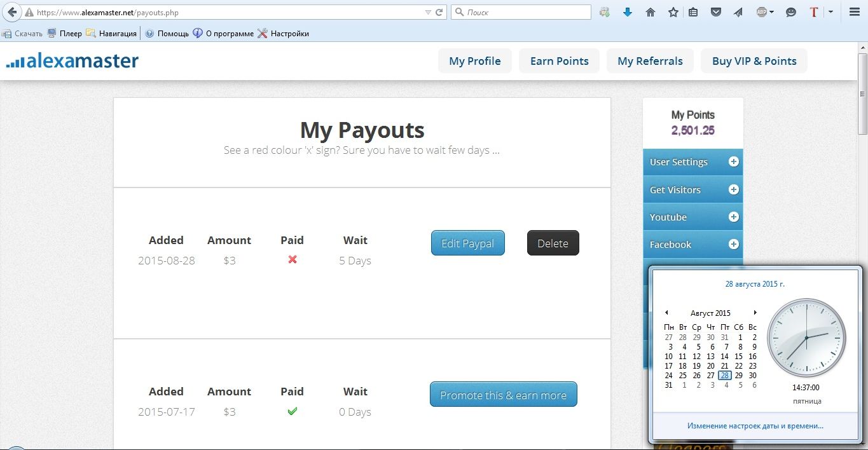Delete the 2015-08-28 payout request
868x450 pixels.
pyautogui.click(x=553, y=243)
